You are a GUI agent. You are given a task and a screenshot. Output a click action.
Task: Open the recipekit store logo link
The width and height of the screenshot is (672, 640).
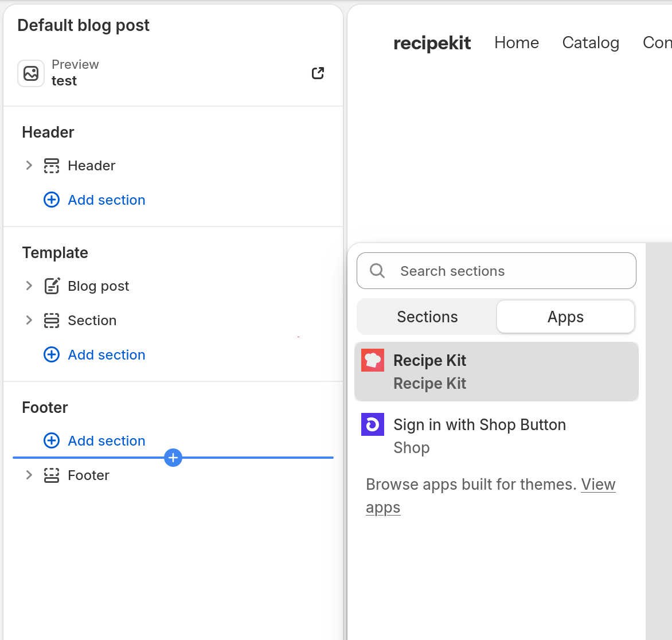point(432,43)
